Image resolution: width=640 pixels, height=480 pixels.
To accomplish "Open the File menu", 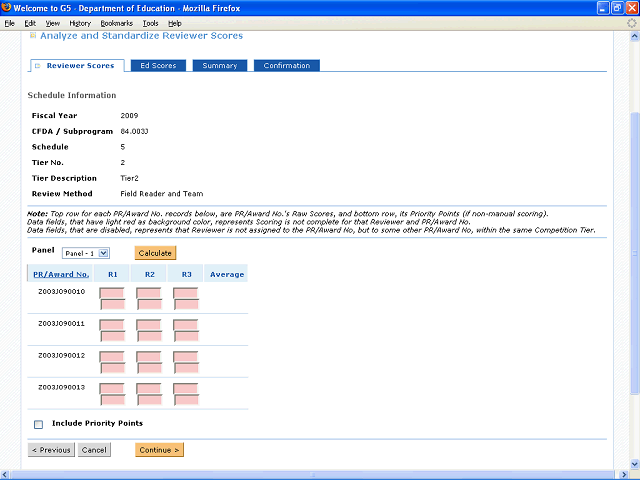I will 9,23.
